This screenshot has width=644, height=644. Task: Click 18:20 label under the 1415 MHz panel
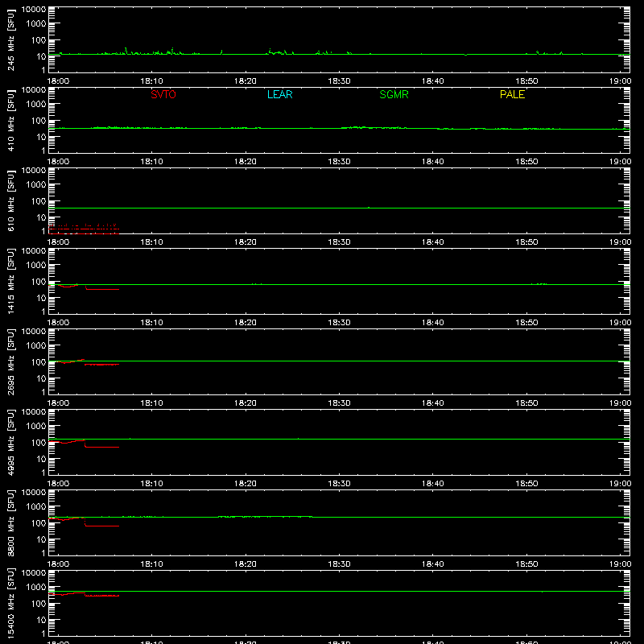tap(246, 323)
